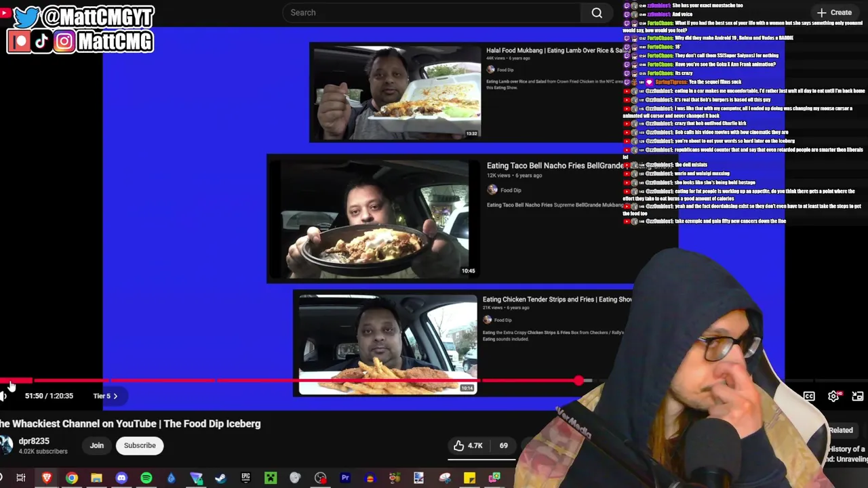Click the search magnifier button
Screen dimensions: 868x488
pyautogui.click(x=597, y=12)
